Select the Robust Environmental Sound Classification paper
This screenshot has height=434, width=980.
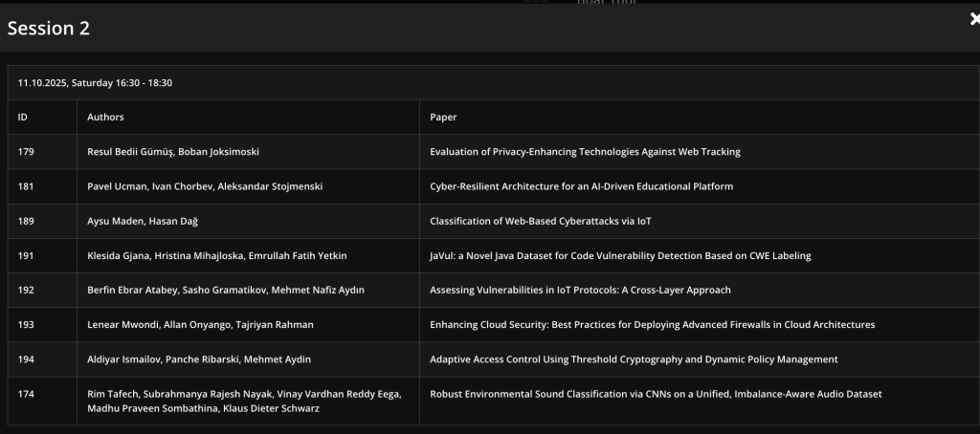(656, 393)
